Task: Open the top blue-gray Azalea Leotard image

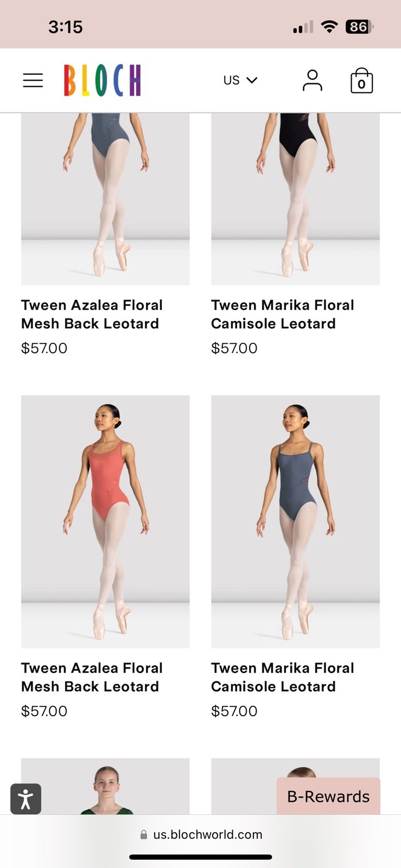Action: pyautogui.click(x=105, y=199)
